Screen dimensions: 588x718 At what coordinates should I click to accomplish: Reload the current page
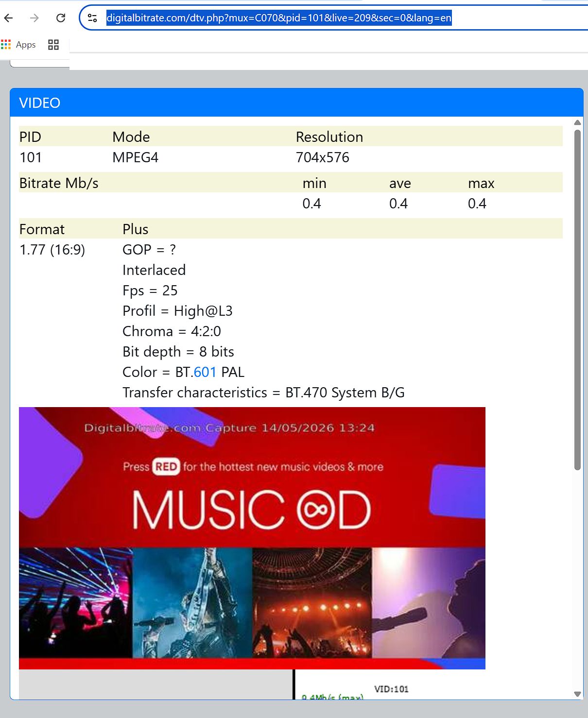61,18
